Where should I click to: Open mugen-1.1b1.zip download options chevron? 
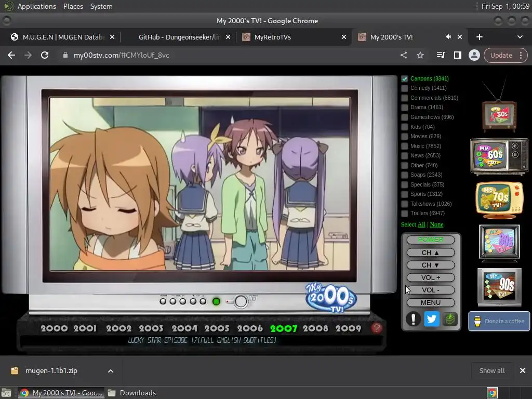click(x=111, y=371)
